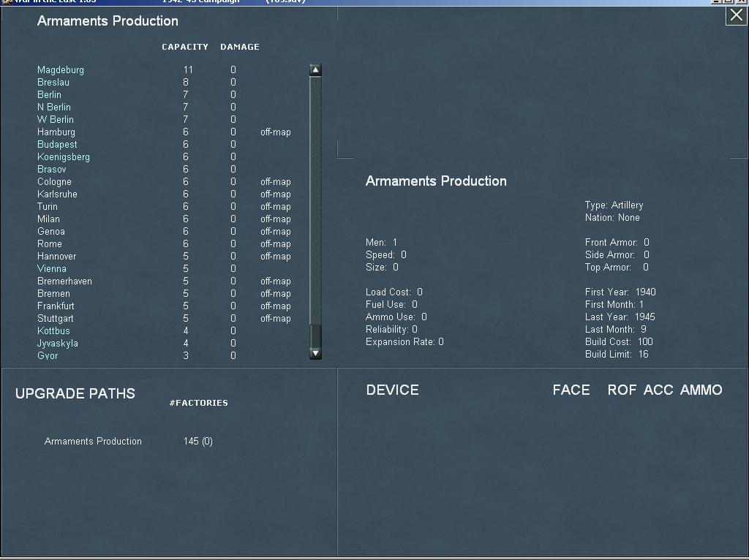Click the scroll down arrow of city list
Image resolution: width=749 pixels, height=560 pixels.
pos(315,353)
